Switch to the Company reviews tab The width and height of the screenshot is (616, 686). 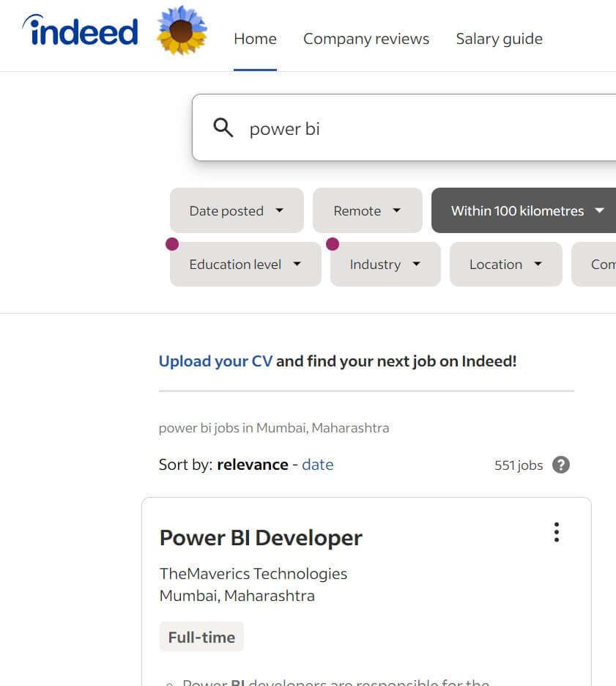(x=366, y=38)
